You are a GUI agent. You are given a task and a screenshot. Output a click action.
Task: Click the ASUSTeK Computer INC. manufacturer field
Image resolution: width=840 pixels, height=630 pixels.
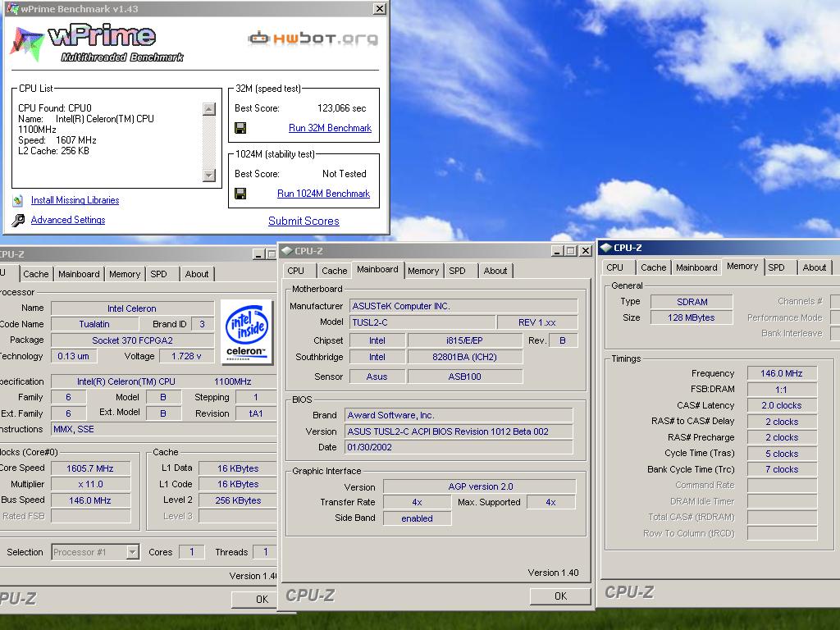click(x=464, y=306)
